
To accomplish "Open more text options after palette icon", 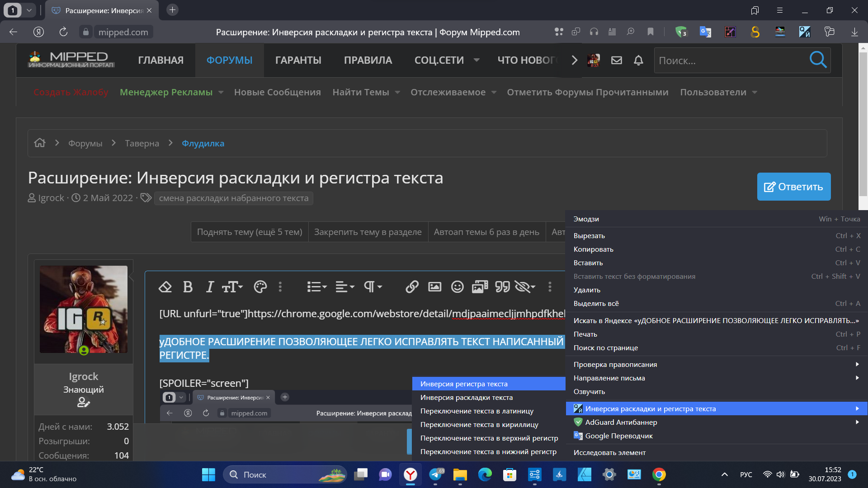I will tap(280, 286).
